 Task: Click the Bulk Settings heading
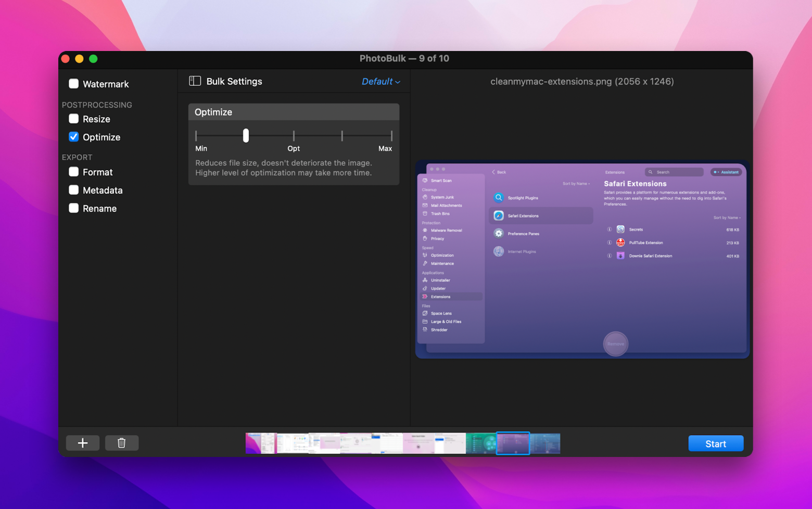click(234, 81)
